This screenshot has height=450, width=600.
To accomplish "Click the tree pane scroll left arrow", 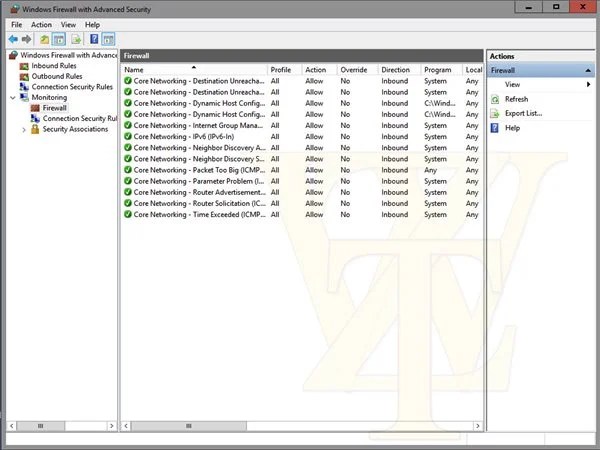I will (11, 426).
